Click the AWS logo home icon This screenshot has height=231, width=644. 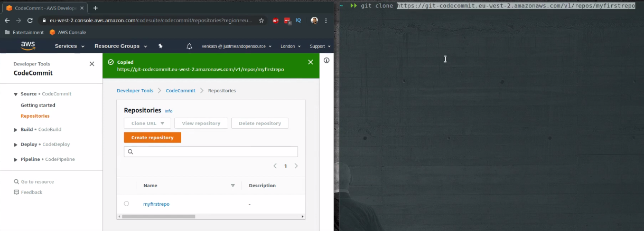coord(28,46)
